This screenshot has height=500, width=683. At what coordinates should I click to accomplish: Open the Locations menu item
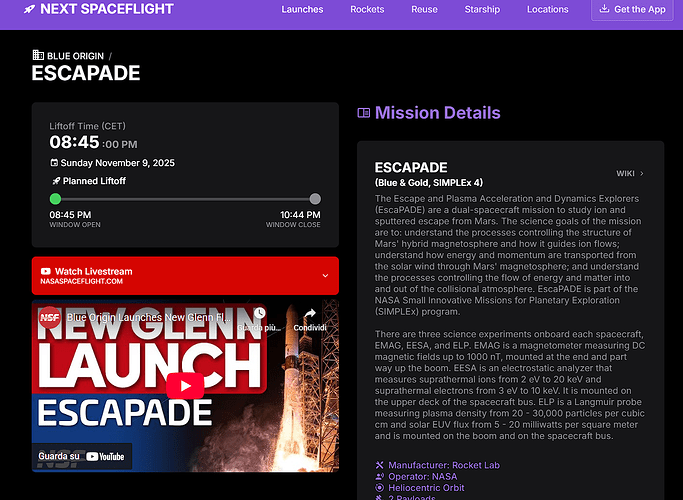pyautogui.click(x=548, y=10)
